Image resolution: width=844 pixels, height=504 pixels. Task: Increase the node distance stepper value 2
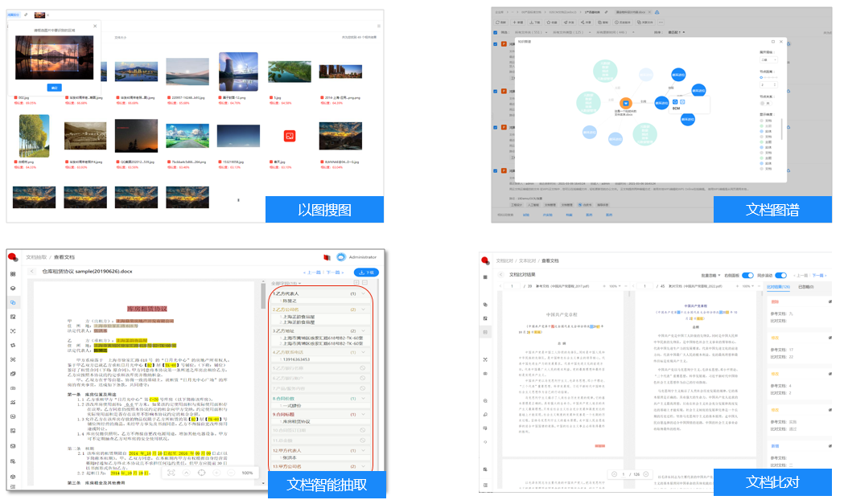pyautogui.click(x=776, y=84)
